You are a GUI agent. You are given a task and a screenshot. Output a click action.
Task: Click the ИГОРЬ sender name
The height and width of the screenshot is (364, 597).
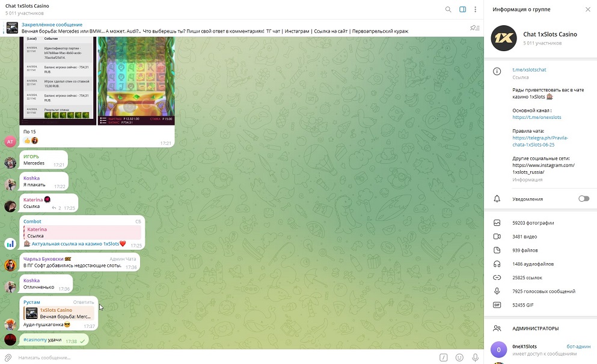coord(31,156)
